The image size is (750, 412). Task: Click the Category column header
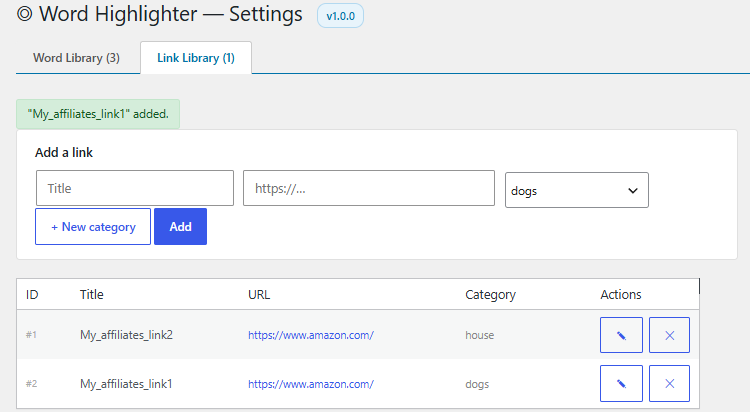[x=490, y=295]
